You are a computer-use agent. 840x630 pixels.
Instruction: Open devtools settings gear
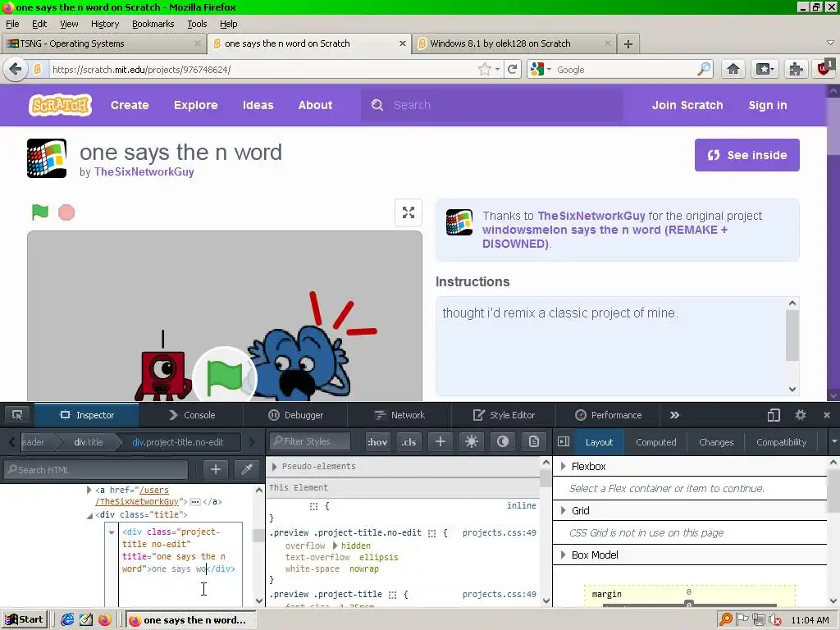coord(801,415)
